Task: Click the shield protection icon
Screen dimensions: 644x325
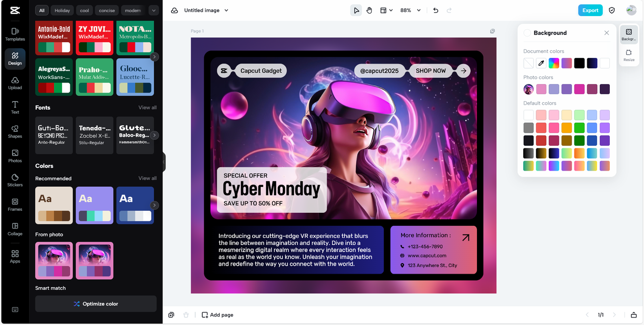Action: click(612, 10)
